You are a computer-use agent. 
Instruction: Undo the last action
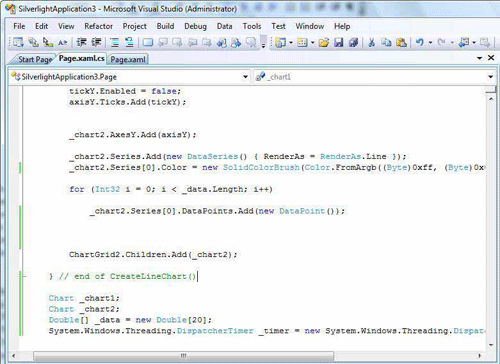point(420,43)
